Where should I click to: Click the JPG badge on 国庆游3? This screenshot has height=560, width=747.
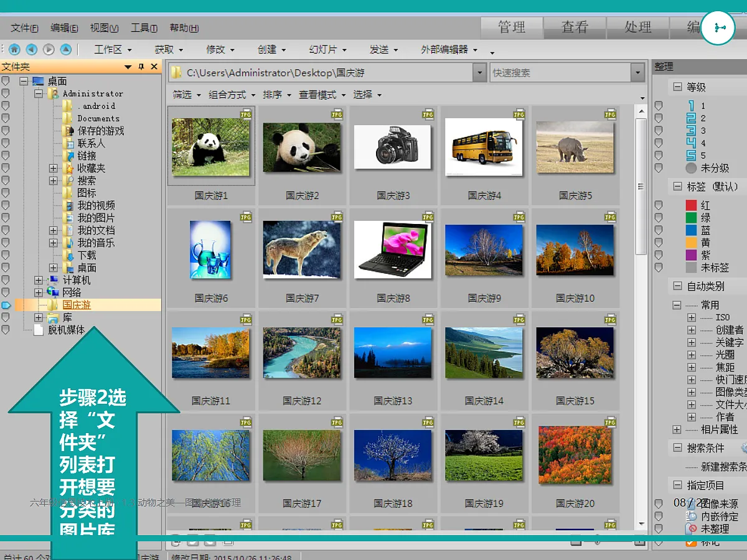[x=428, y=114]
